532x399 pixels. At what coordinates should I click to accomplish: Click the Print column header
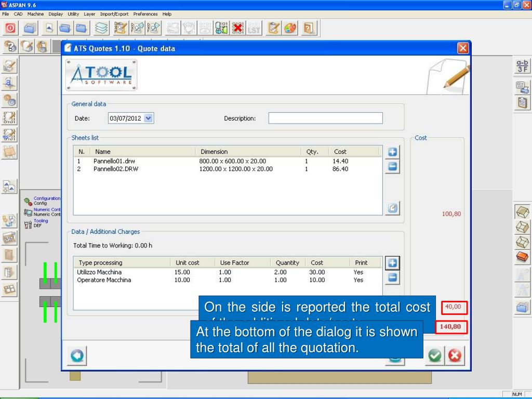tap(366, 262)
